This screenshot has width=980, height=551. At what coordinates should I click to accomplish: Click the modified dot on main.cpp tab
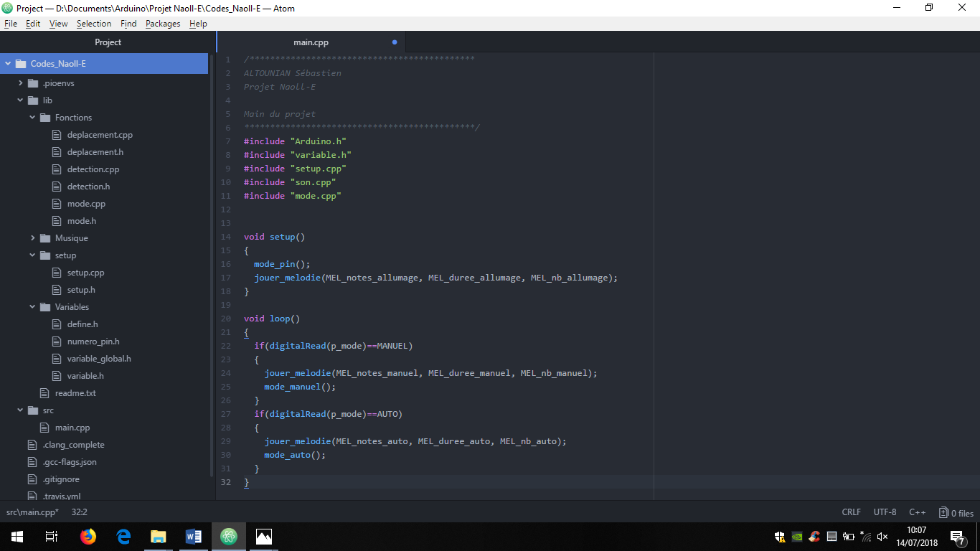[395, 42]
